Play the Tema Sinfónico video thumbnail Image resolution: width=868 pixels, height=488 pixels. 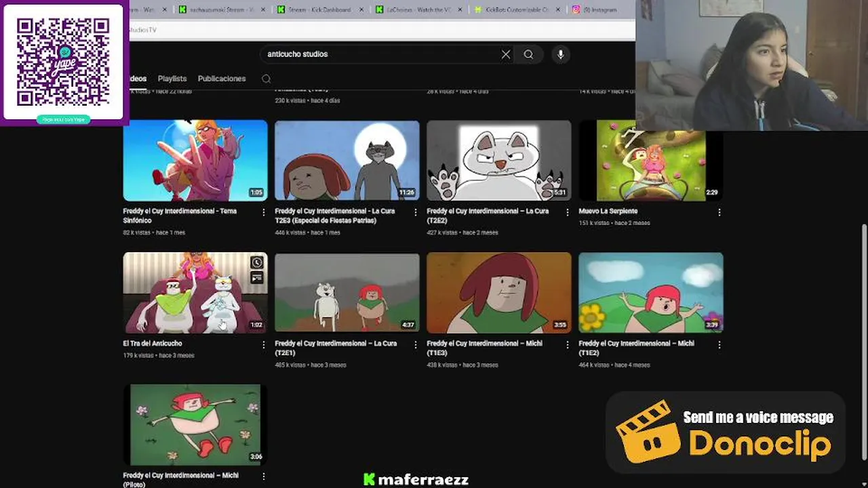[195, 160]
